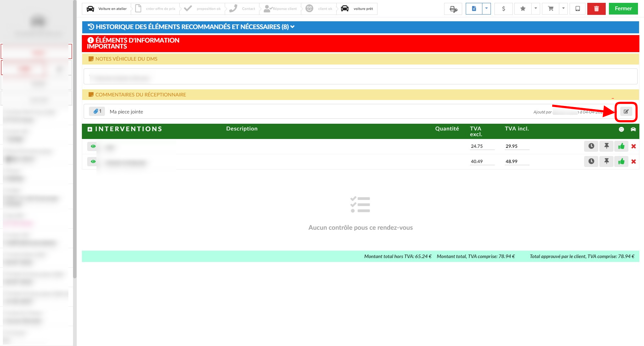This screenshot has height=346, width=644.
Task: Expand the document button dropdown arrow
Action: pos(486,9)
